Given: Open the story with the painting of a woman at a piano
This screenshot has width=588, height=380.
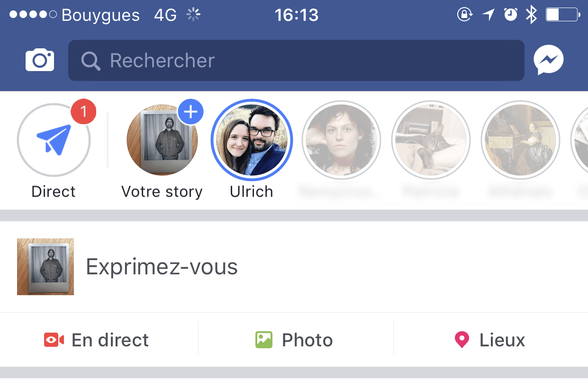Looking at the screenshot, I should (x=520, y=140).
